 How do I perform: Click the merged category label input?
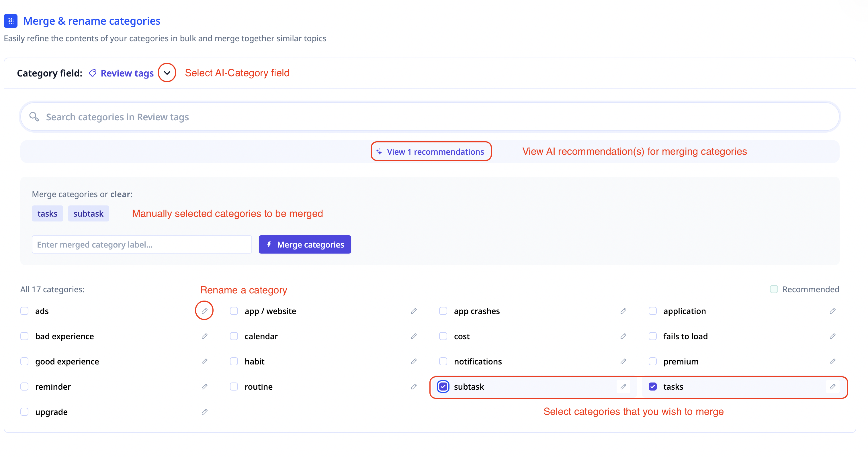pyautogui.click(x=142, y=244)
